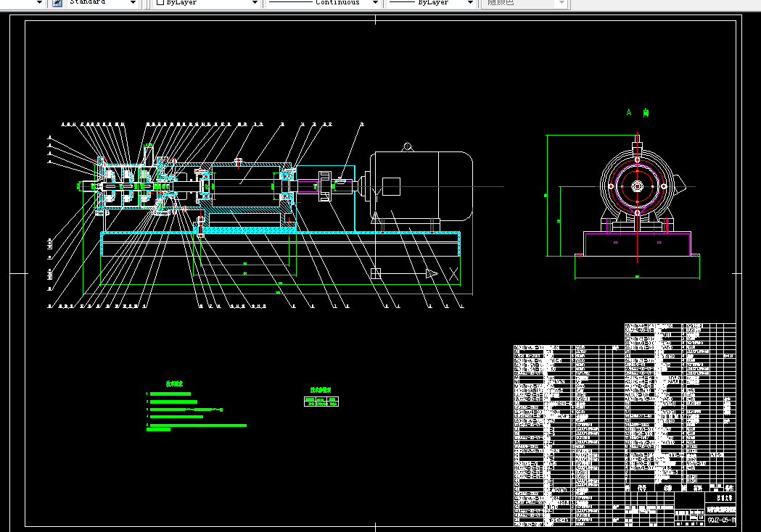This screenshot has height=532, width=761.
Task: Open the Standard text style dropdown
Action: (x=102, y=3)
